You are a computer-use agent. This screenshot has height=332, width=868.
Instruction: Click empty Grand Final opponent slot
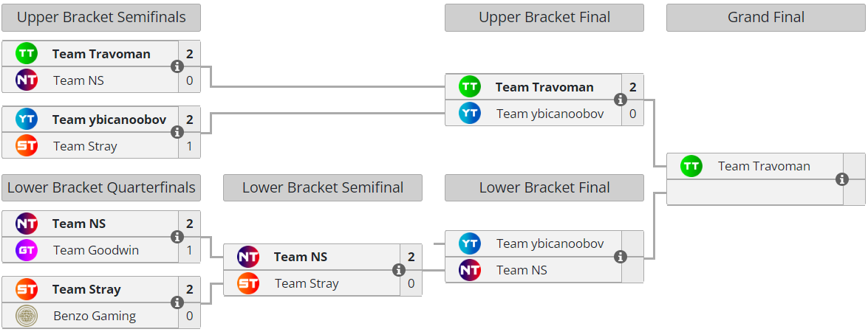[x=753, y=193]
